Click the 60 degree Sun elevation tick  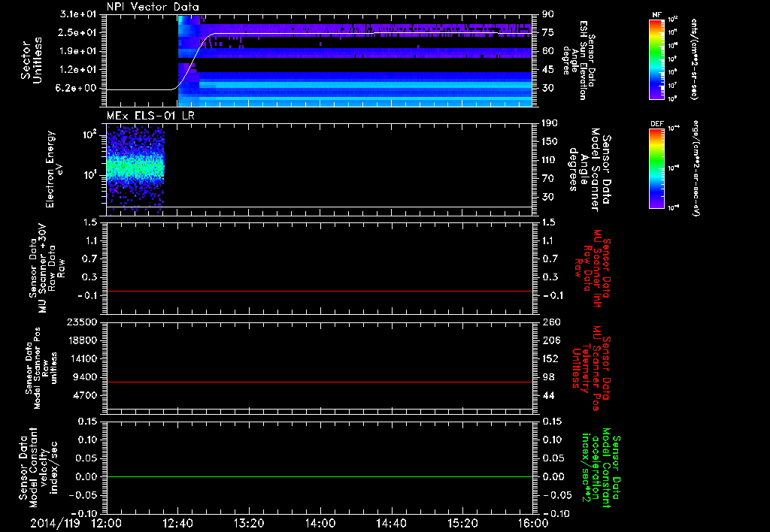click(x=547, y=51)
